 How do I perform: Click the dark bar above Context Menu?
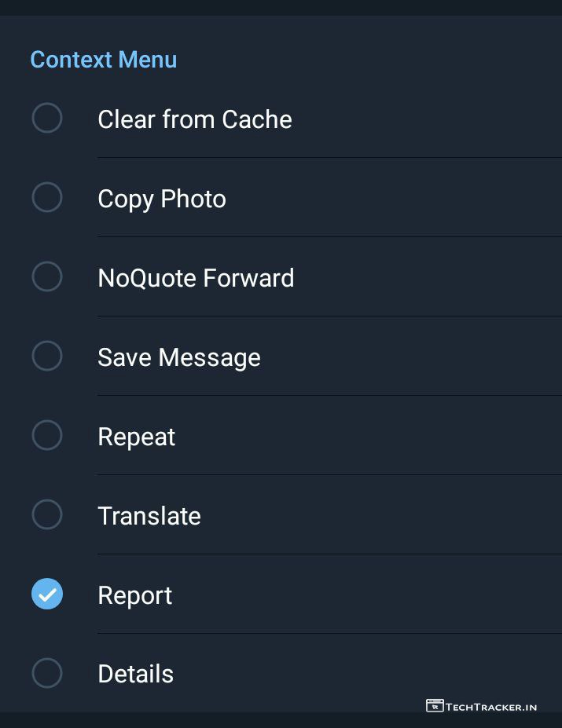click(x=281, y=7)
